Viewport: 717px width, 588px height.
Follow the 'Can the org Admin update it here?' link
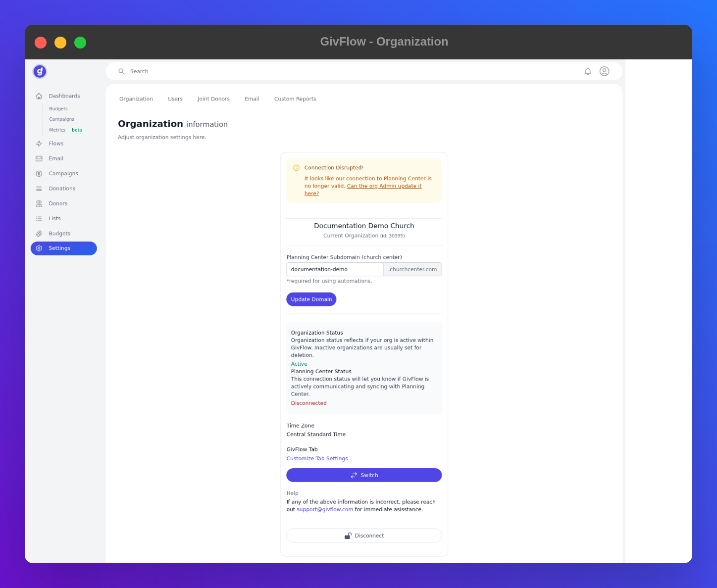363,190
